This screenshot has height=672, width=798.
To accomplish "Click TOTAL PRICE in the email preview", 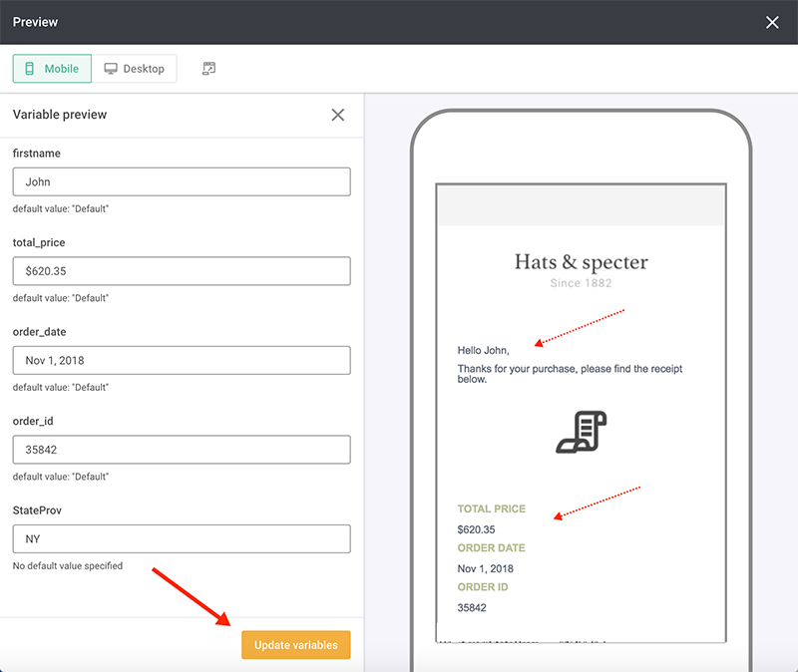I will 492,508.
